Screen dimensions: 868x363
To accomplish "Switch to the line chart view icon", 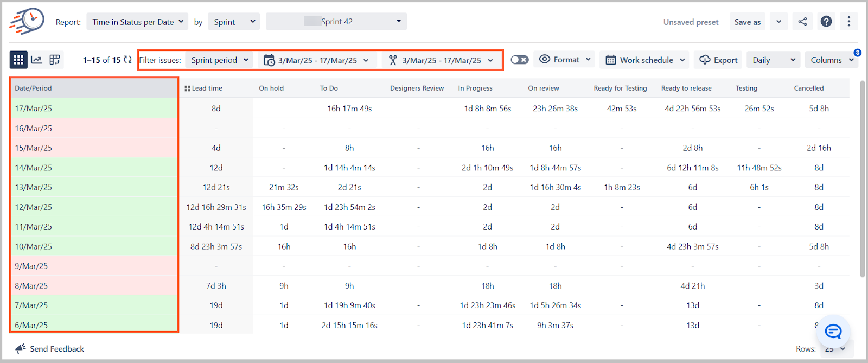I will click(x=36, y=60).
